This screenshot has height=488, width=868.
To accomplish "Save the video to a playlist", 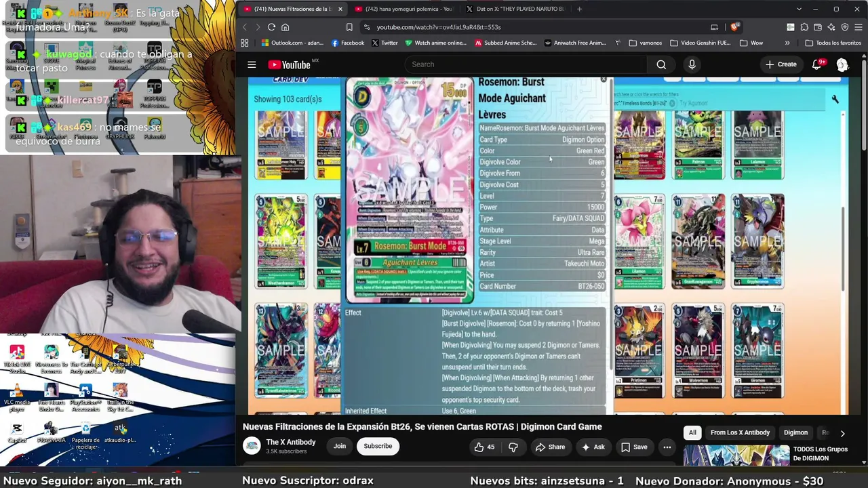I will click(635, 447).
